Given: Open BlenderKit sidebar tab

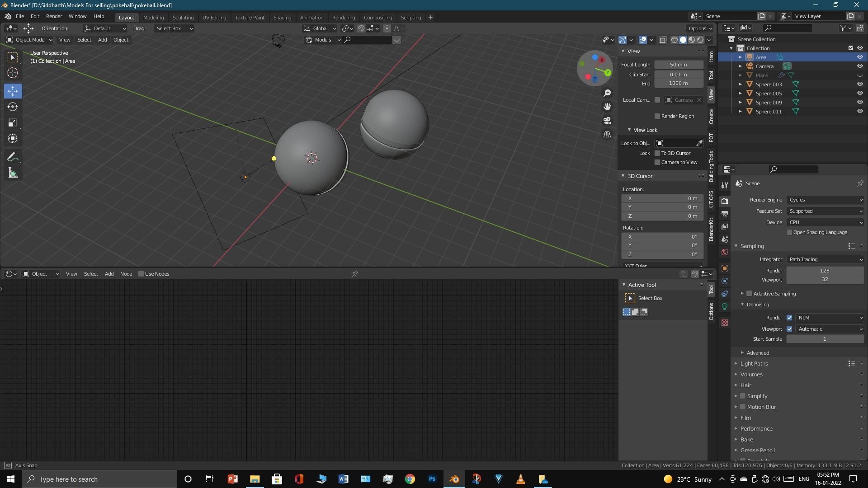Looking at the screenshot, I should (711, 229).
